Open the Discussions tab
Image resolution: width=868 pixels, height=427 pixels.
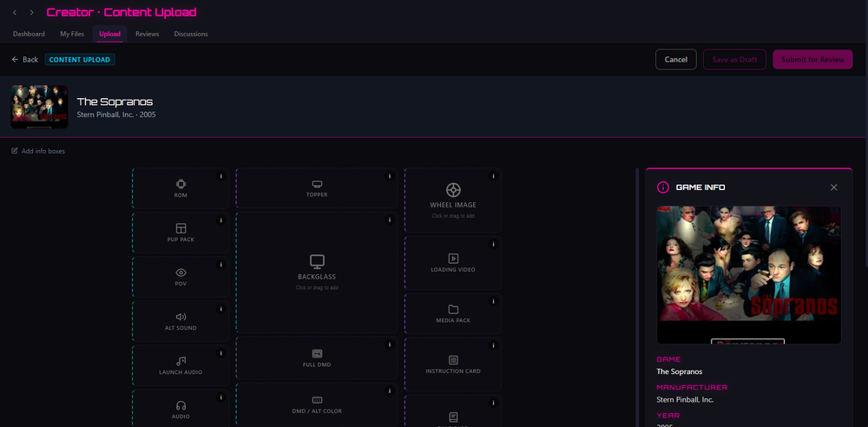coord(191,34)
